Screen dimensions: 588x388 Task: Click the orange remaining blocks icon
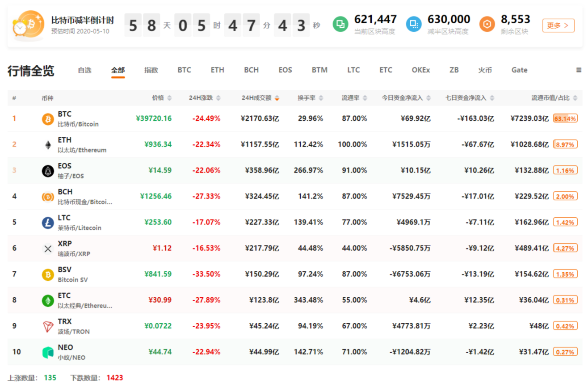487,24
